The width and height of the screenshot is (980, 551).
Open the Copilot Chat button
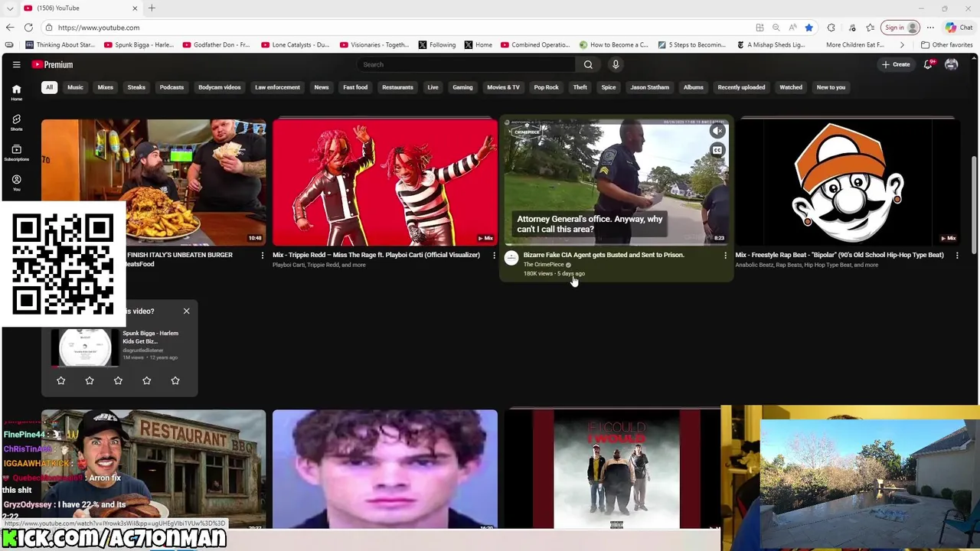coord(959,28)
